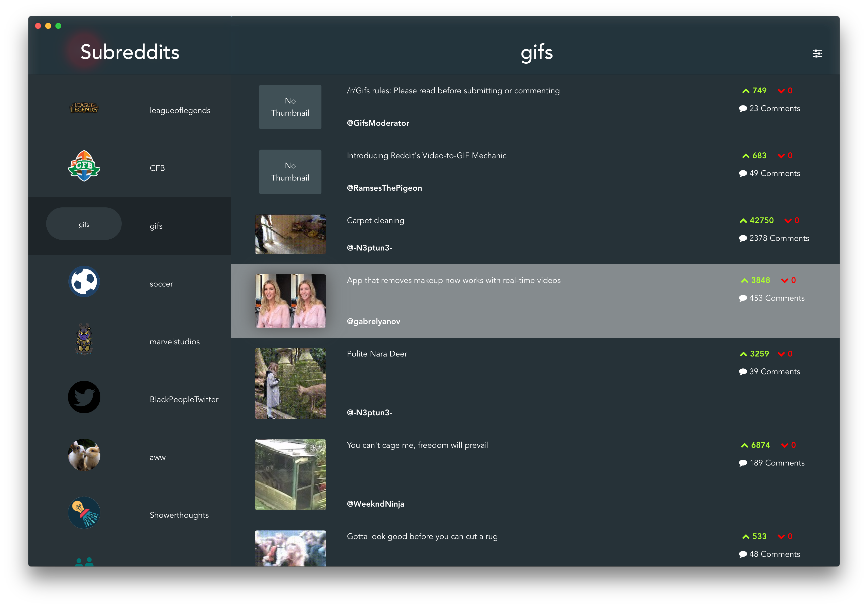Viewport: 868px width, 607px height.
Task: Click the marvelstudios Thanos icon
Action: pos(84,339)
